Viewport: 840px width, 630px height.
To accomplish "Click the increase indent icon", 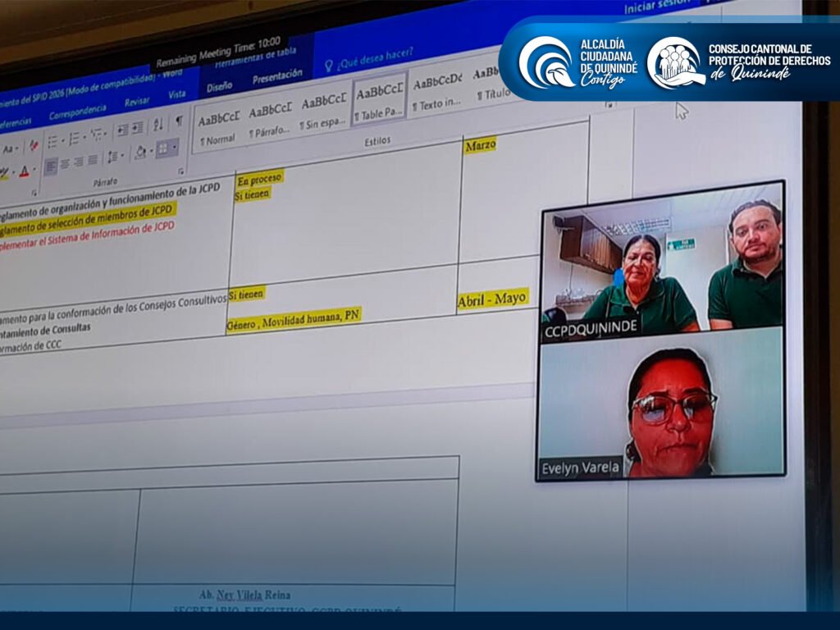I will pos(138,128).
